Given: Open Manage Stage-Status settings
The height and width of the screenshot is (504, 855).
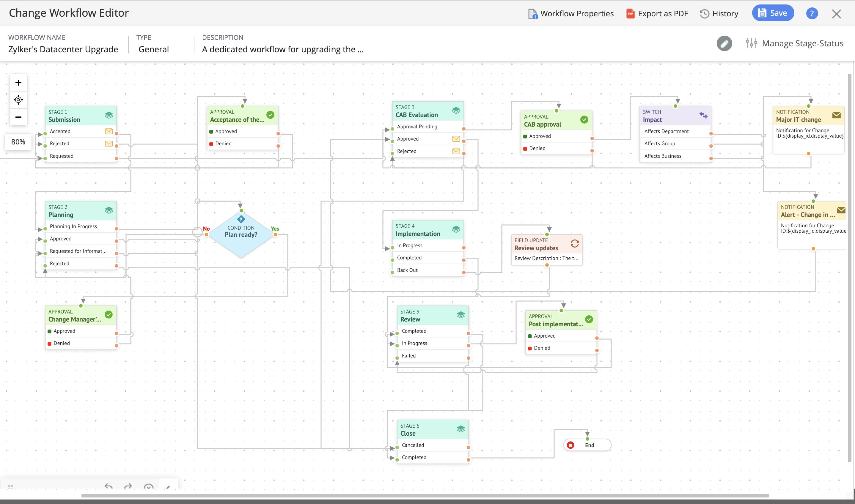Looking at the screenshot, I should (x=795, y=43).
